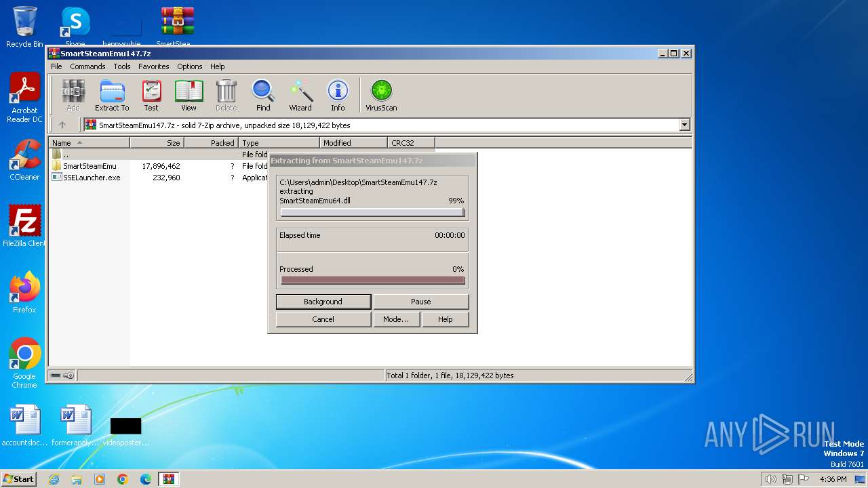Open the Commands menu
Viewport: 868px width, 488px height.
(x=87, y=66)
